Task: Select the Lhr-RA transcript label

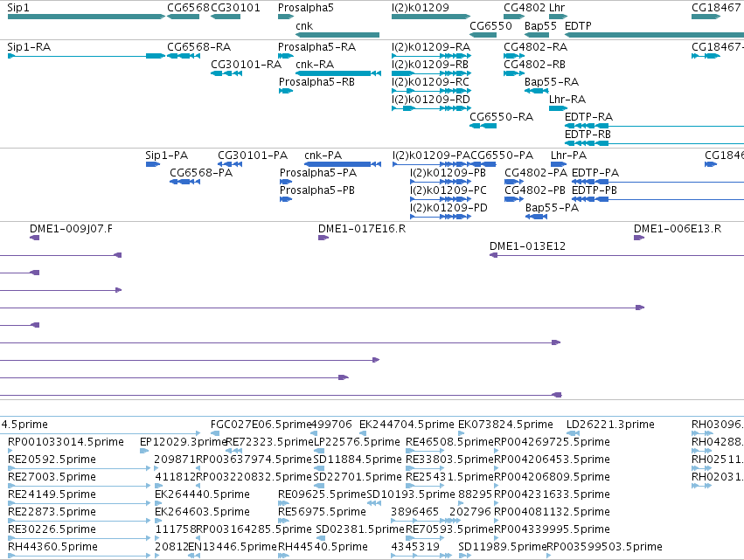Action: [x=567, y=100]
